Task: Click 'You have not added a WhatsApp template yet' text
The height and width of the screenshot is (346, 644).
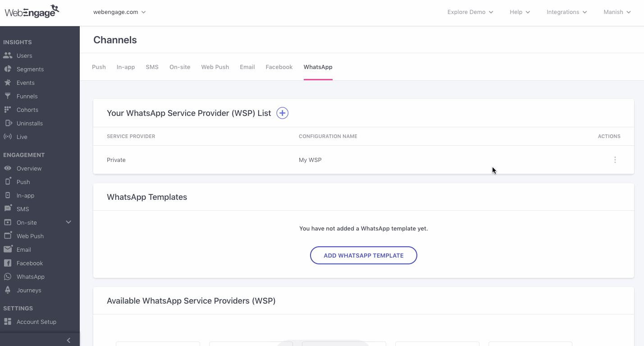Action: [x=363, y=228]
